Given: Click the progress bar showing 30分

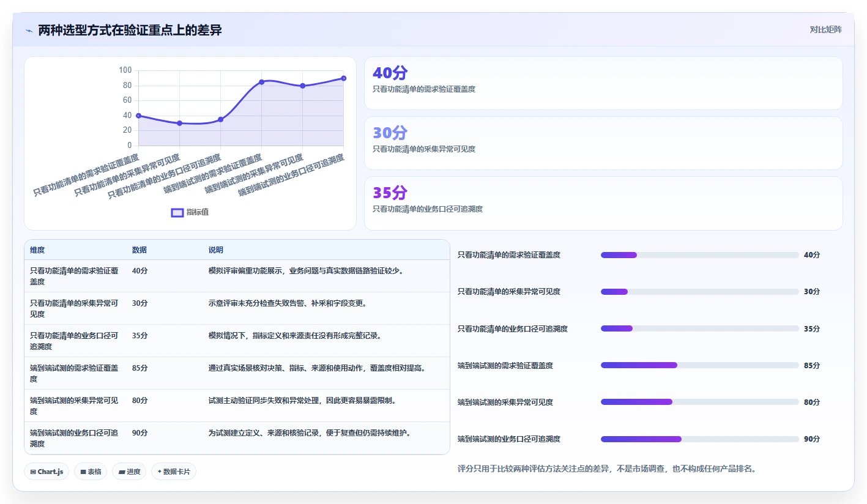Looking at the screenshot, I should [700, 292].
